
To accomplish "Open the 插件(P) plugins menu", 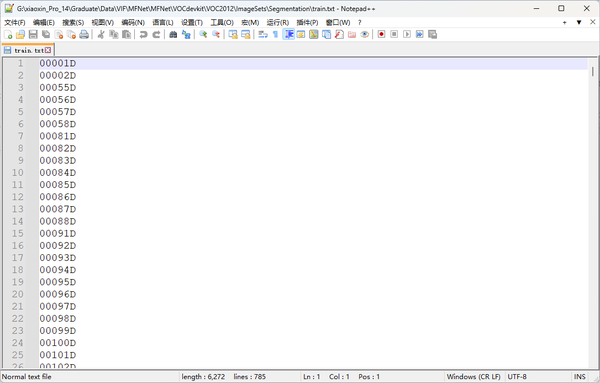I will point(307,23).
